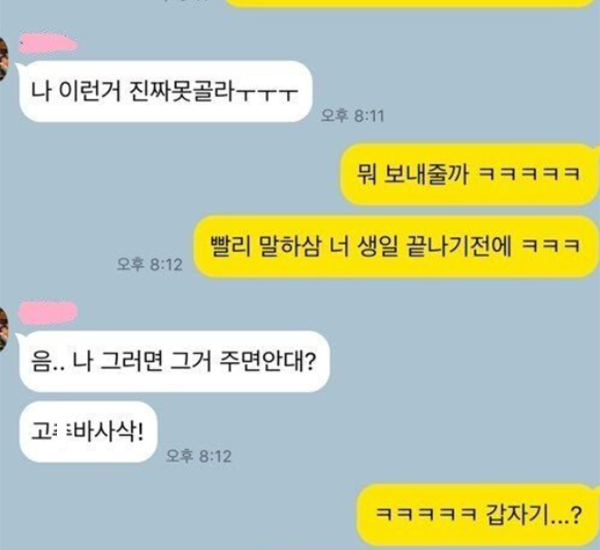
Task: Open the lower sender's profile picture
Action: [4, 328]
